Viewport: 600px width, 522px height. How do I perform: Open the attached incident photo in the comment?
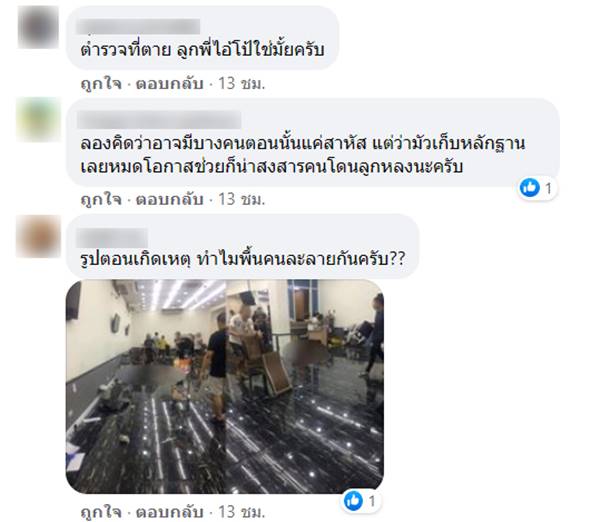225,386
